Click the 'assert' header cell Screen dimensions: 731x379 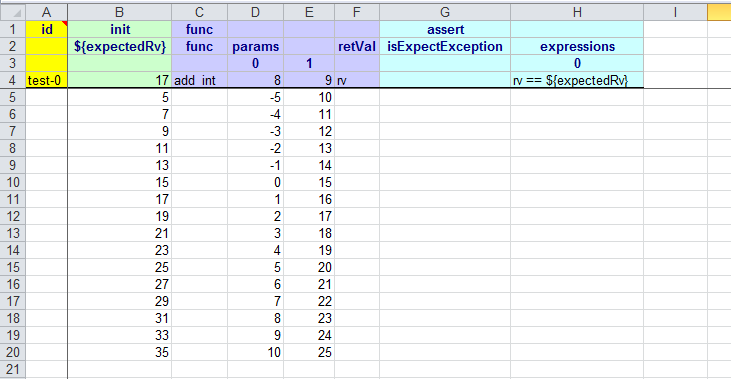coord(445,29)
